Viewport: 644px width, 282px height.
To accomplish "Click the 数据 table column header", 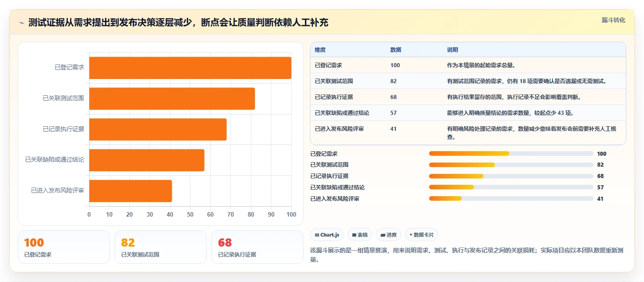I will coord(396,50).
